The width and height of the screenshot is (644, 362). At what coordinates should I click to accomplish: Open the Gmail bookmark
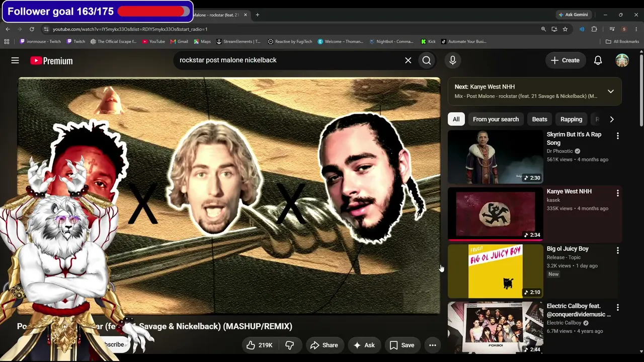[179, 42]
